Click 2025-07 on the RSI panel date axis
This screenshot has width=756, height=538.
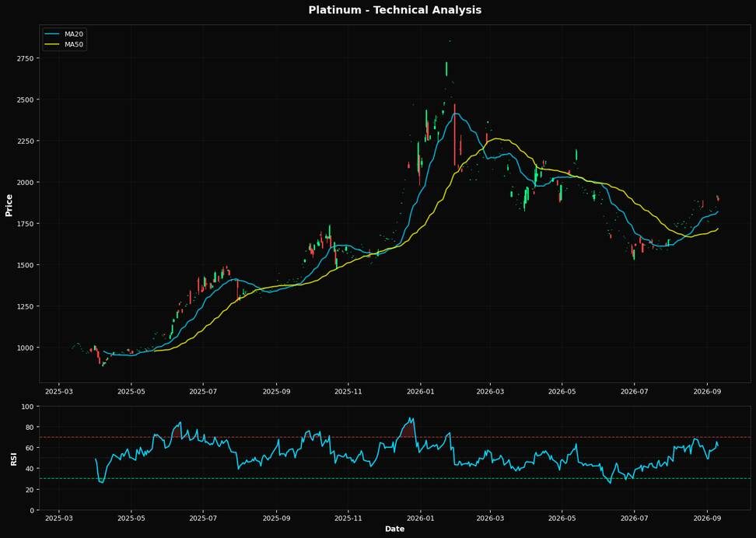pos(203,519)
